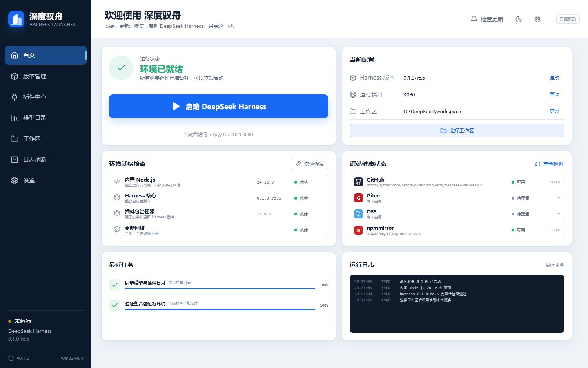Click the Gitee 待配置 status

520,198
